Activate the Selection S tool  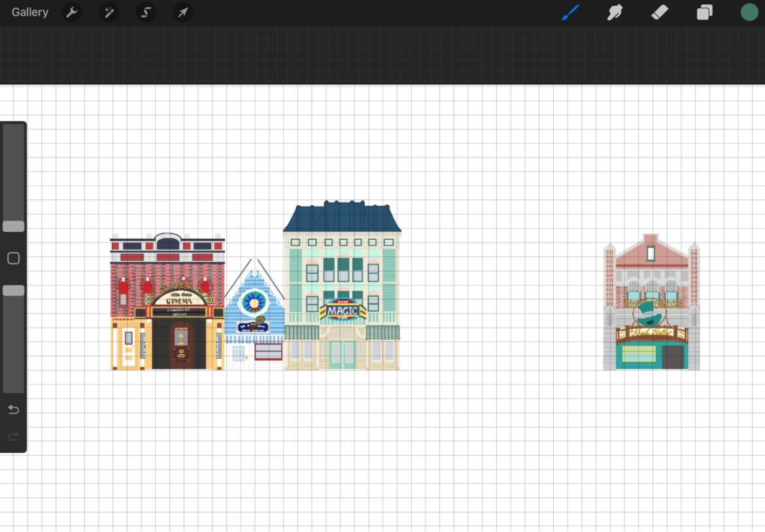(x=146, y=12)
